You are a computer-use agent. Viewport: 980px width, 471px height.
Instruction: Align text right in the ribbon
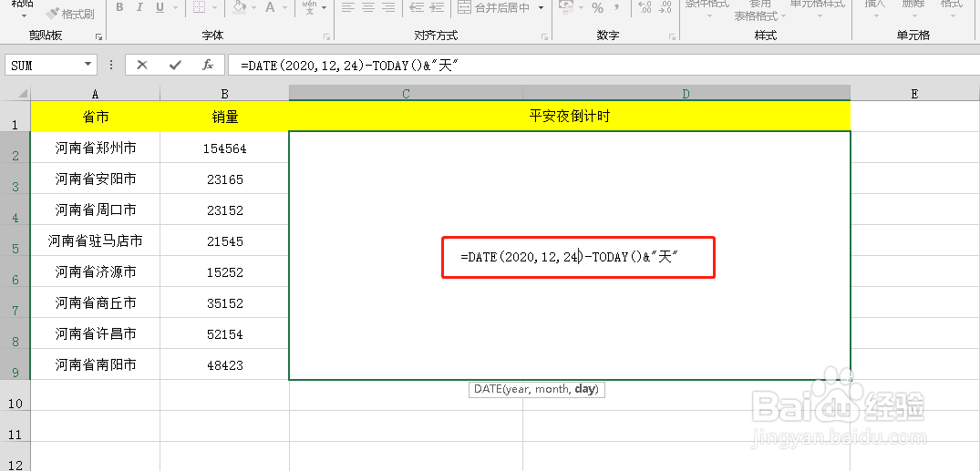388,7
